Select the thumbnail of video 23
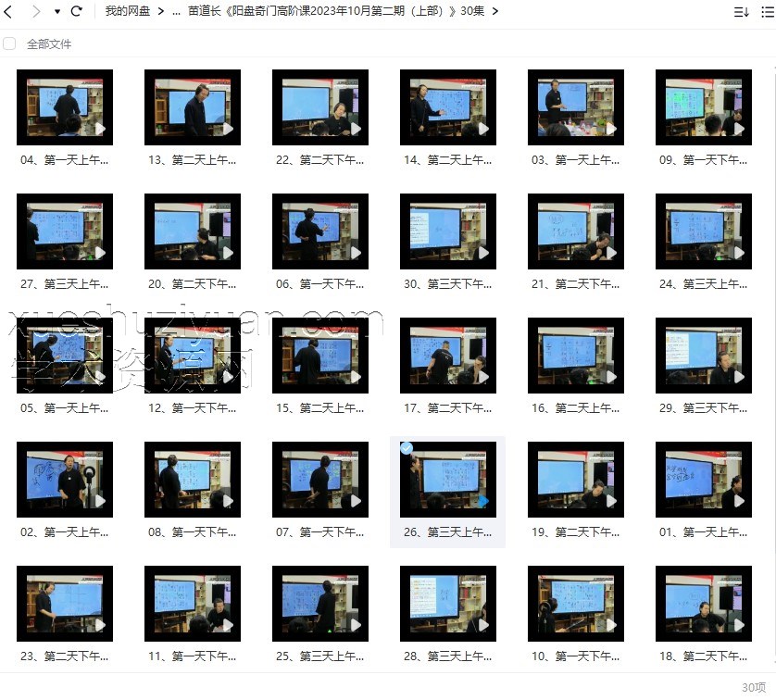The image size is (776, 700). [x=65, y=604]
